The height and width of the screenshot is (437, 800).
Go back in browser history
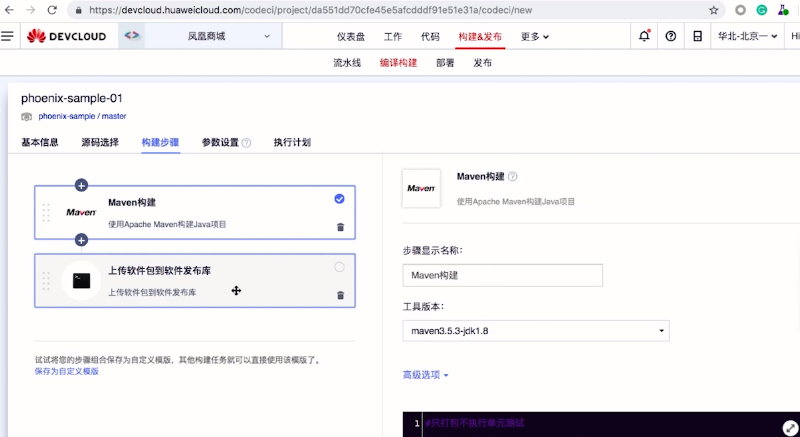[x=9, y=10]
